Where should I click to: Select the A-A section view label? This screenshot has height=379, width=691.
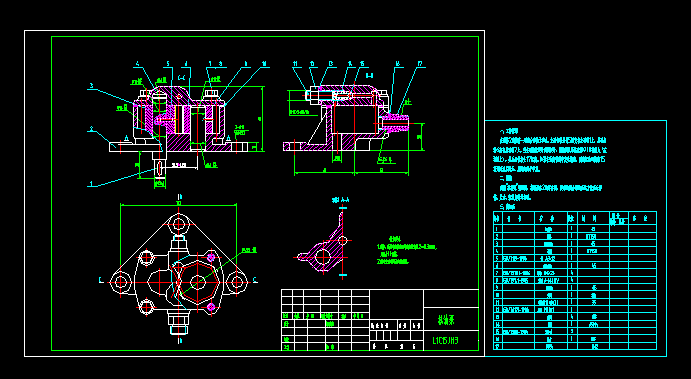(341, 200)
